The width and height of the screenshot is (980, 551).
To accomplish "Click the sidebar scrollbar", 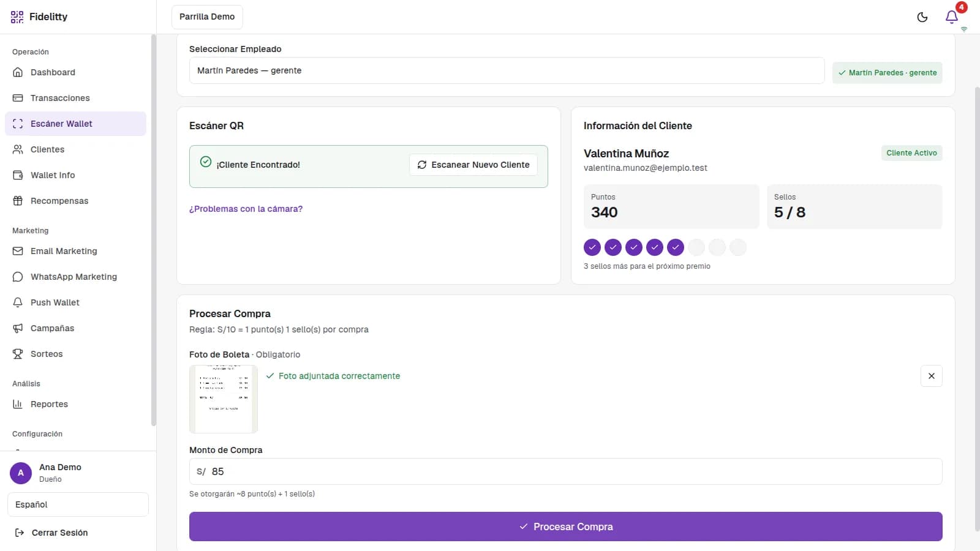I will pos(154,230).
